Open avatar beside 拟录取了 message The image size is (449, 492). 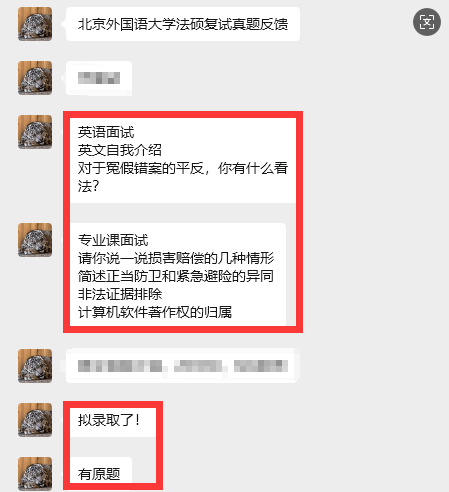pyautogui.click(x=35, y=420)
